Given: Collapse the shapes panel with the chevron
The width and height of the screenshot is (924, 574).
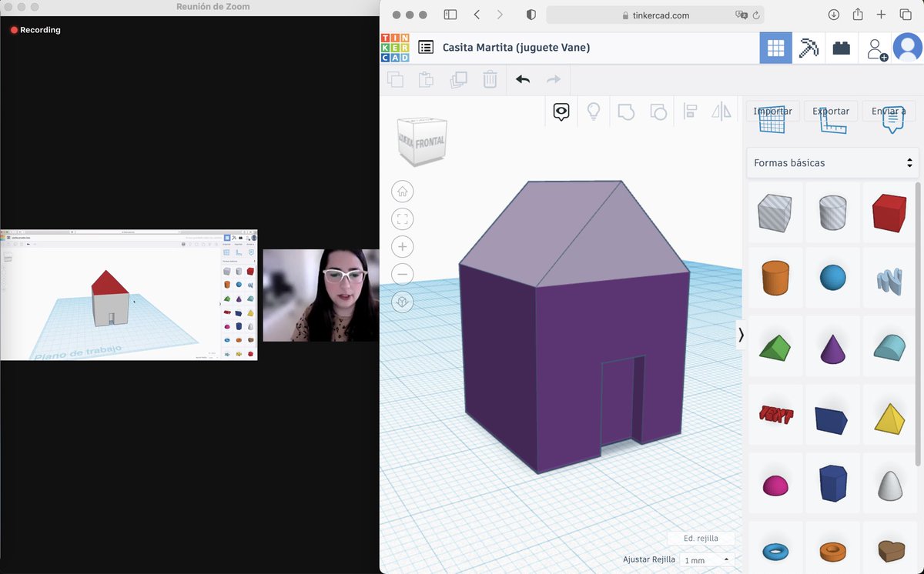Looking at the screenshot, I should pyautogui.click(x=741, y=335).
